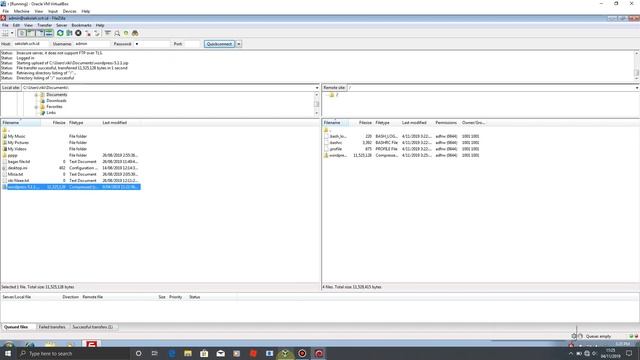Click the Username input field
This screenshot has height=360, width=640.
pos(92,44)
